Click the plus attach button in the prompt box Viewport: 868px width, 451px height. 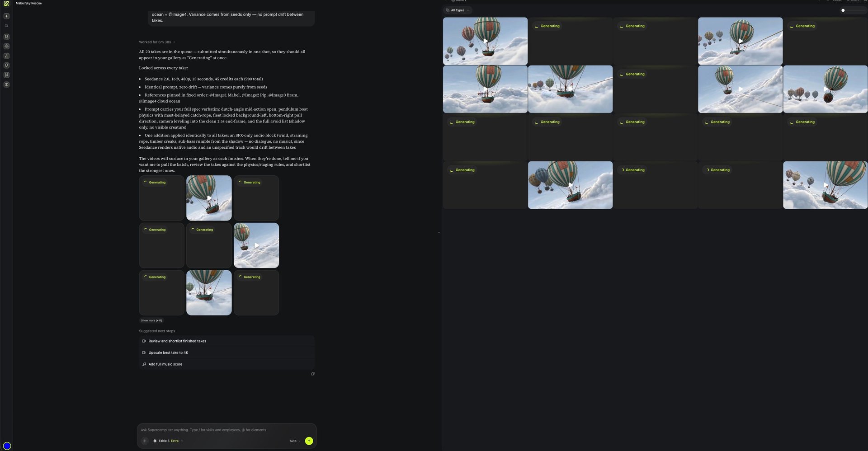(145, 441)
